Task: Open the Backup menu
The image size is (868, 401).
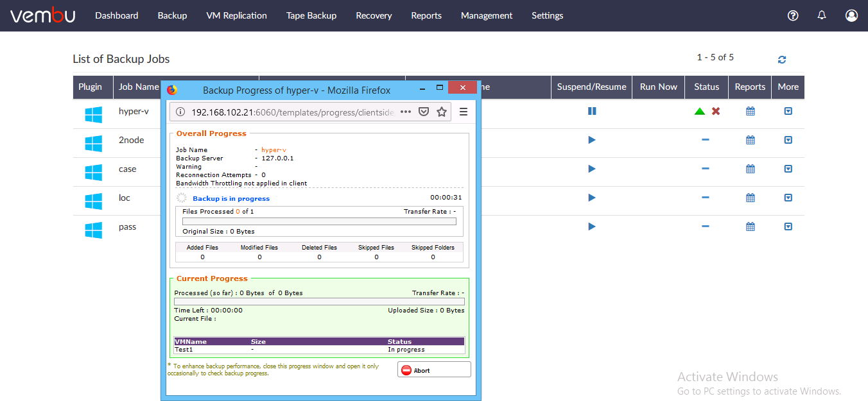Action: point(172,15)
